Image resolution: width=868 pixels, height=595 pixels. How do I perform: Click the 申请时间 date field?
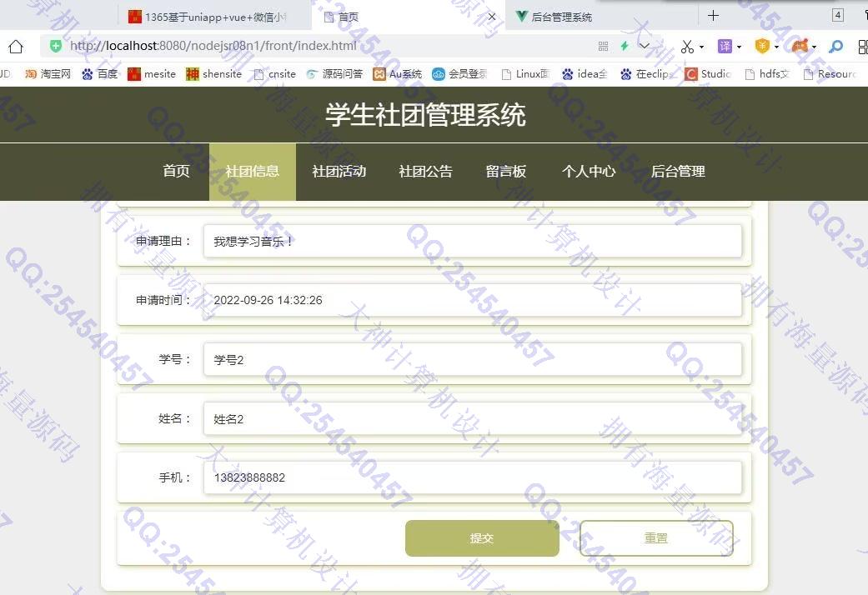pos(473,300)
